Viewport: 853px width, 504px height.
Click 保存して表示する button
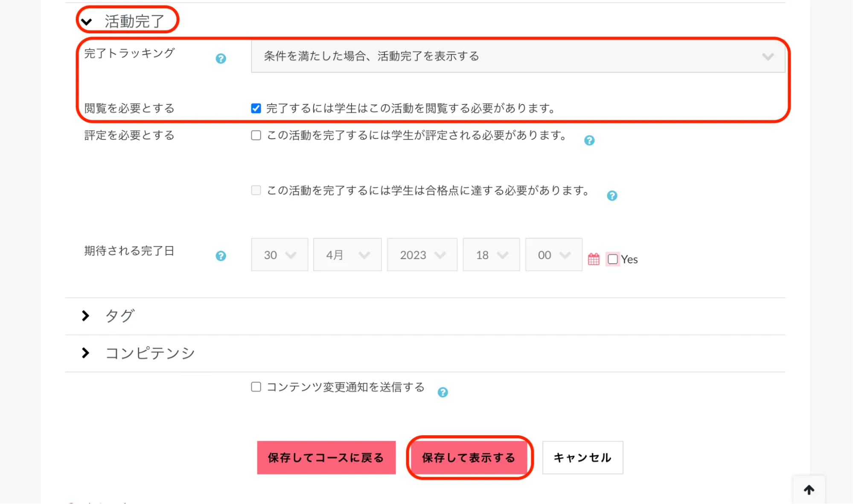pyautogui.click(x=469, y=457)
